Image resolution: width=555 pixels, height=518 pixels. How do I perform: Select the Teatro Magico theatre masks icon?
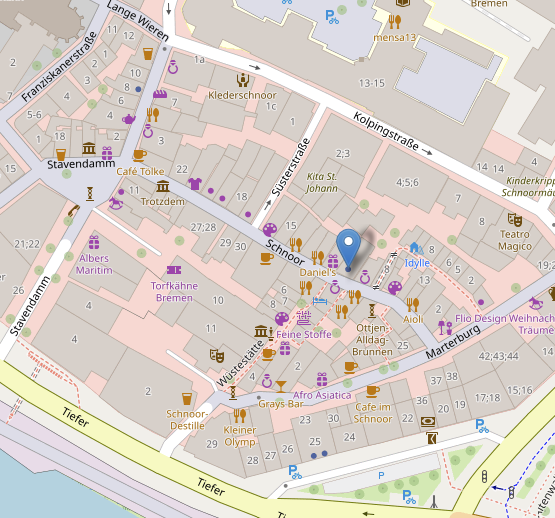click(x=515, y=220)
